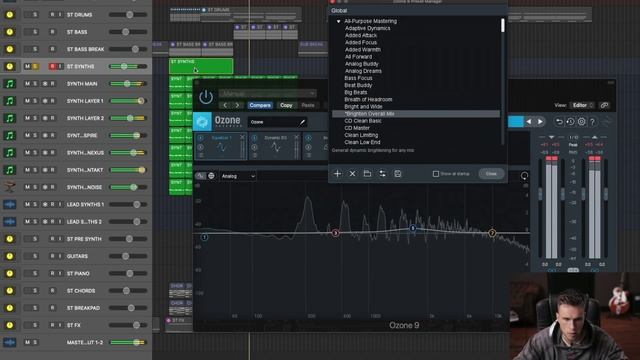This screenshot has height=360, width=640.
Task: Click the pencil icon beside the Ozone preset name
Action: (x=302, y=122)
